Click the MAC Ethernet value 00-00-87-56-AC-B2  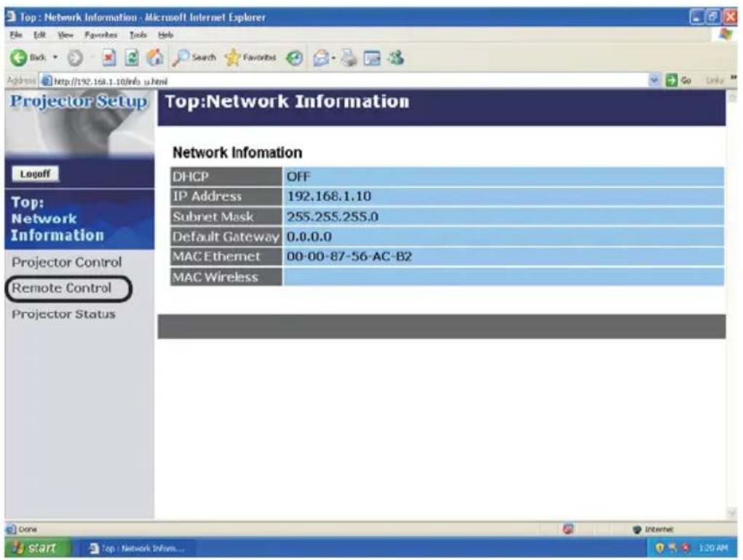point(349,256)
